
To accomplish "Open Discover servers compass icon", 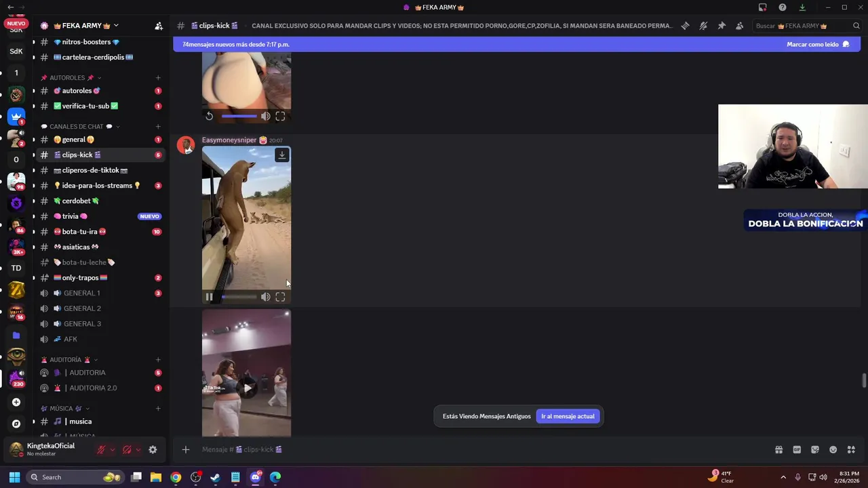I will (16, 424).
